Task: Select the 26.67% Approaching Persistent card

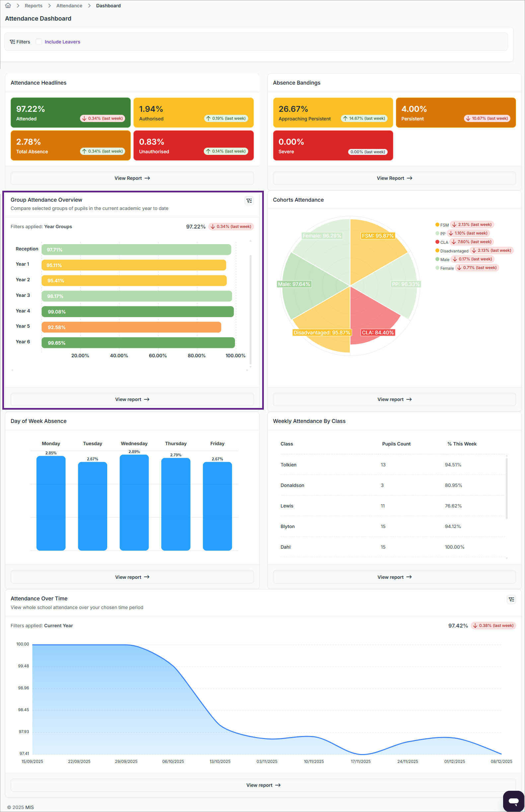Action: (x=333, y=113)
